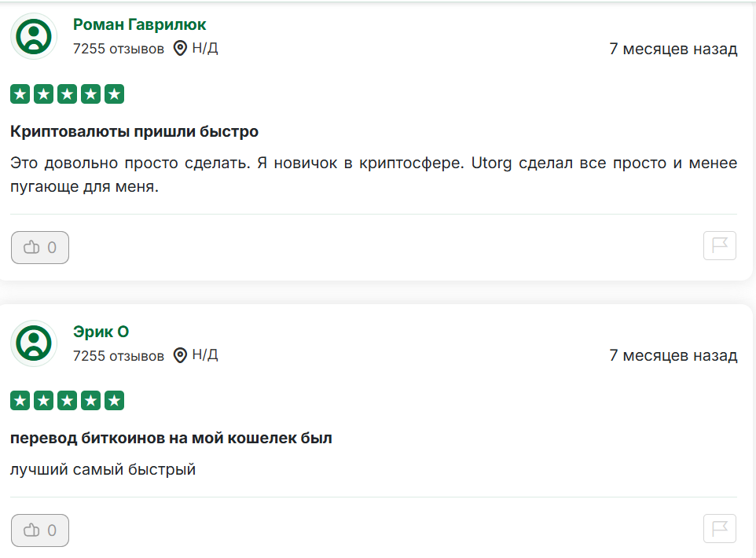Click Роман Гаврилюк's profile avatar icon

(34, 36)
